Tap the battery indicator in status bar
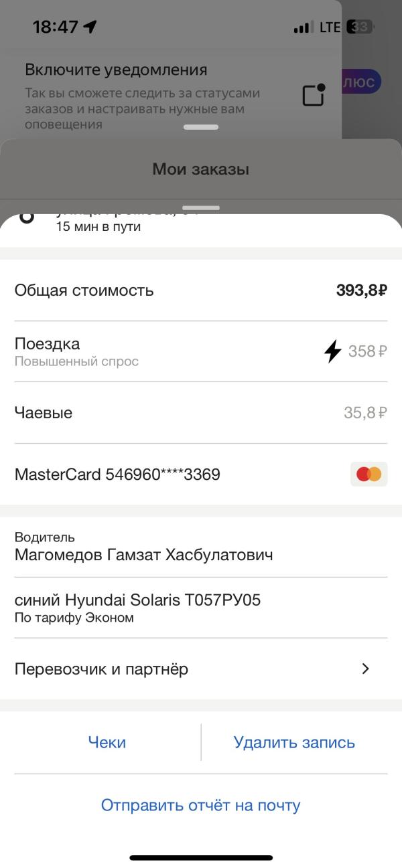 [x=360, y=27]
